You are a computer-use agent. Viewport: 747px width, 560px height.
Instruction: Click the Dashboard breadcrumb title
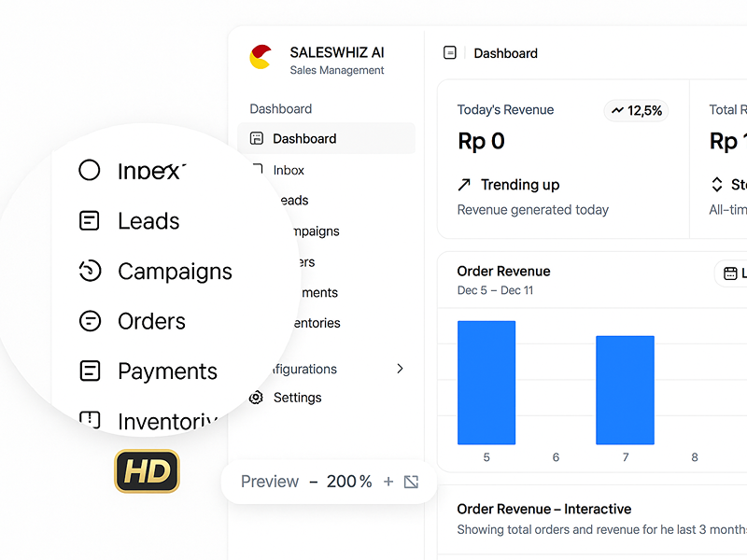pyautogui.click(x=505, y=53)
